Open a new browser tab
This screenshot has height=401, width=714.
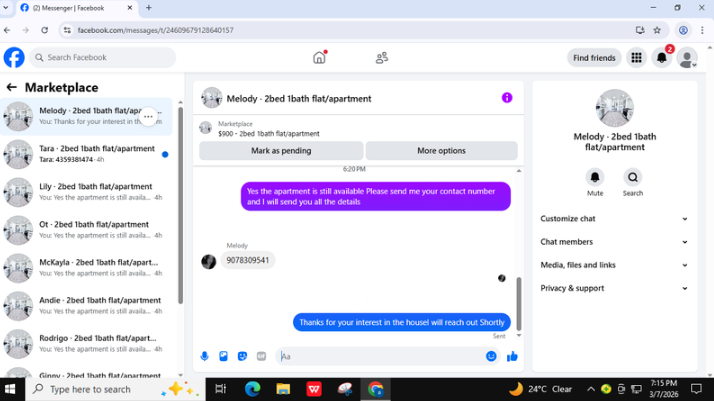pos(148,8)
